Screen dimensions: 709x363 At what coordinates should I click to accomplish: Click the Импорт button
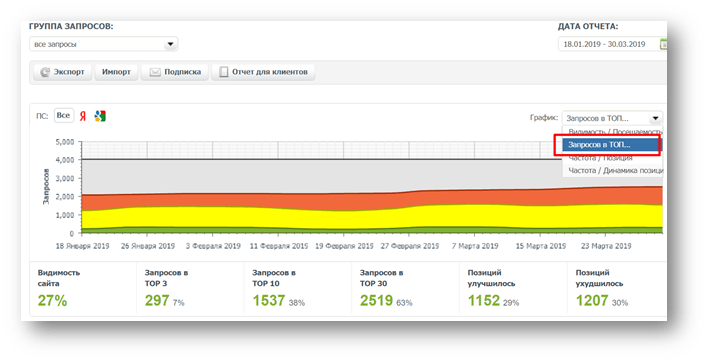116,72
